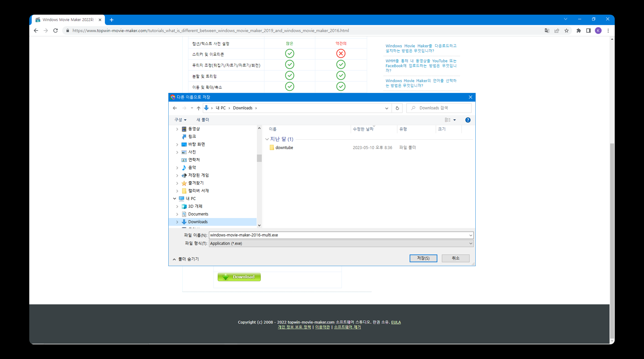Click the green Download button
Screen dimensions: 644x359
click(239, 277)
